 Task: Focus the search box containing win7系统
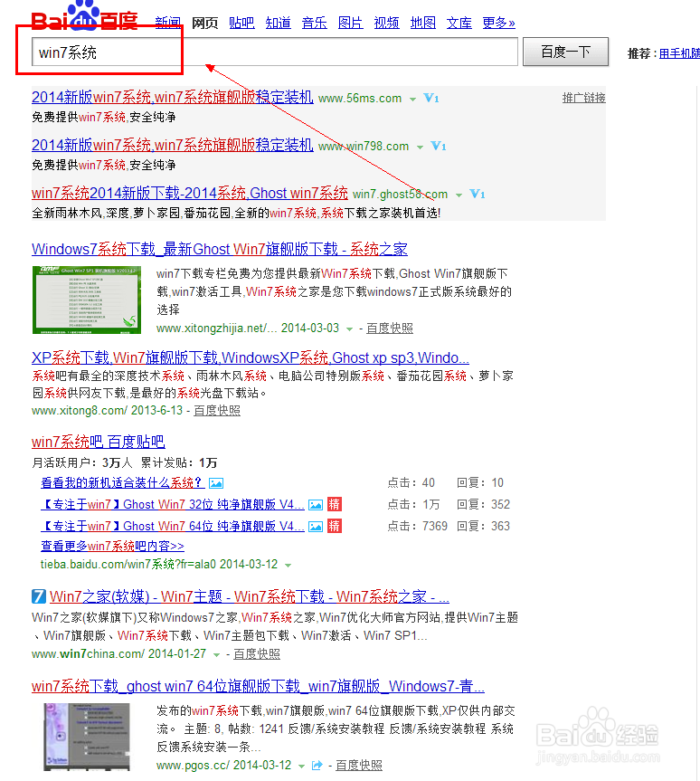click(275, 52)
